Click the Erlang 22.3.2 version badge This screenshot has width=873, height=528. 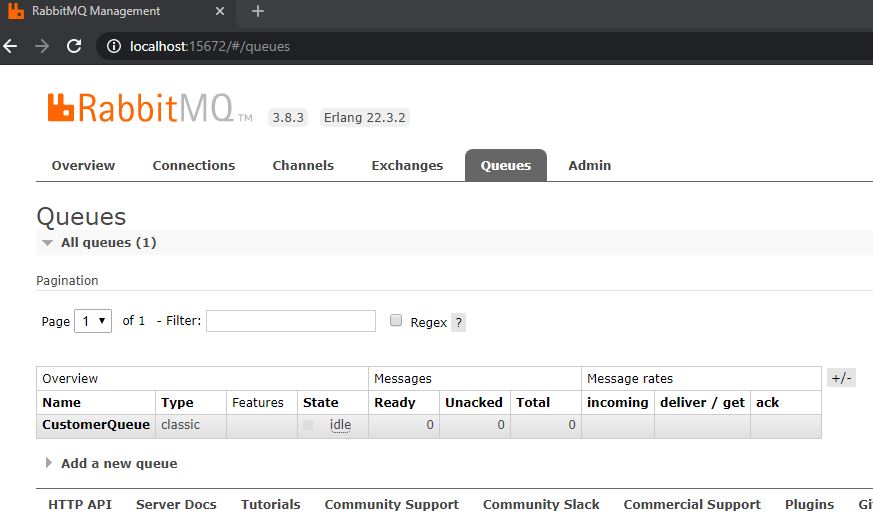pyautogui.click(x=365, y=118)
